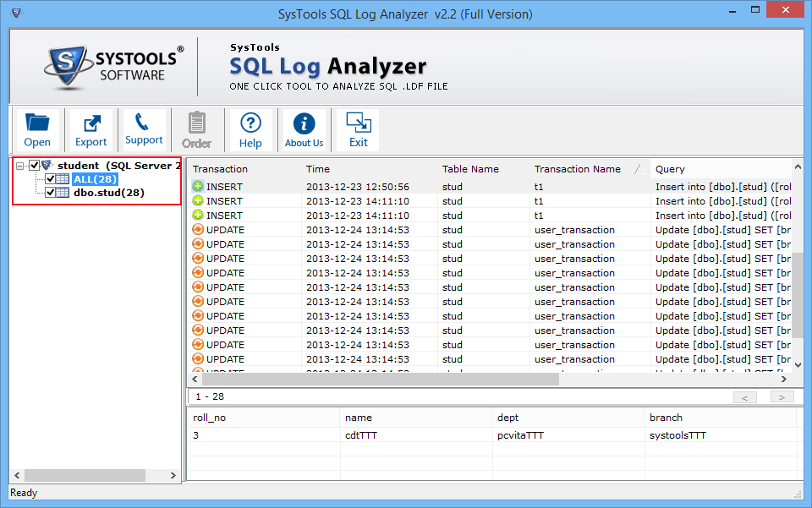The image size is (812, 508).
Task: Toggle the dbo.stud(28) checkbox
Action: pyautogui.click(x=51, y=193)
